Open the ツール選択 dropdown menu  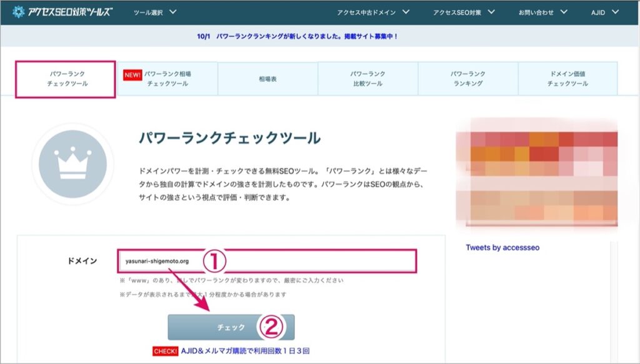(x=155, y=12)
